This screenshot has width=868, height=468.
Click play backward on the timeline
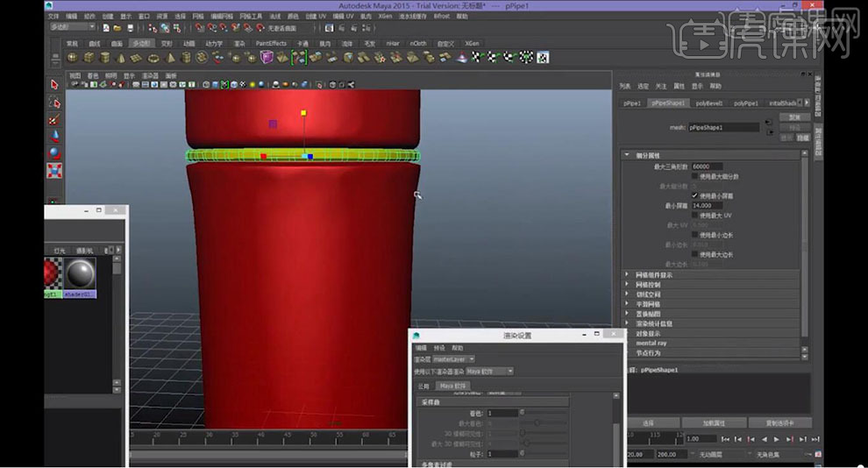[x=765, y=439]
